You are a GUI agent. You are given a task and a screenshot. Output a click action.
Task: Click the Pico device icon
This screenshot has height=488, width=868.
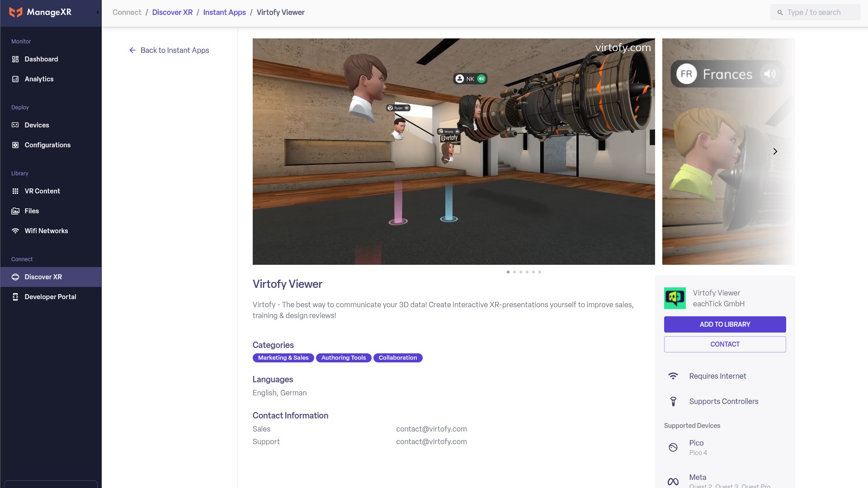(x=673, y=447)
